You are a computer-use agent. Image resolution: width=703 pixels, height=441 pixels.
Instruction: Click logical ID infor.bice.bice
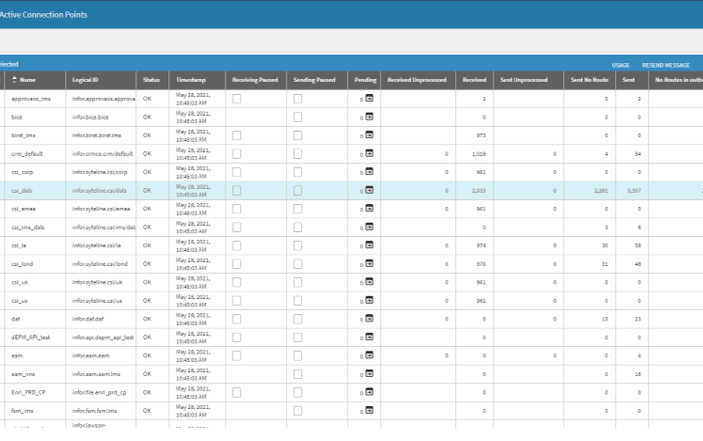pos(90,117)
